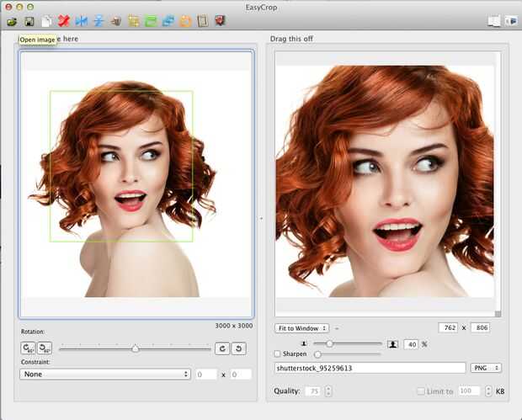This screenshot has width=522, height=420.
Task: Enable the Sharpen checkbox
Action: point(279,354)
